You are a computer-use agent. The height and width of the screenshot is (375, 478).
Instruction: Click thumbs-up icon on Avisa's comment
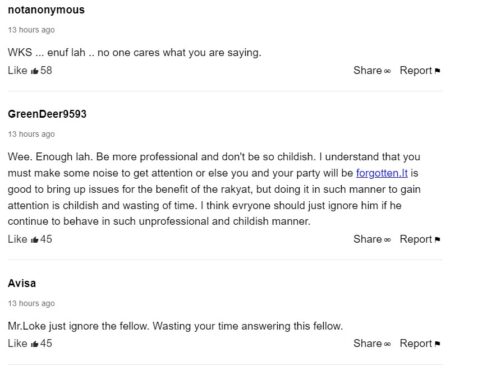point(34,344)
